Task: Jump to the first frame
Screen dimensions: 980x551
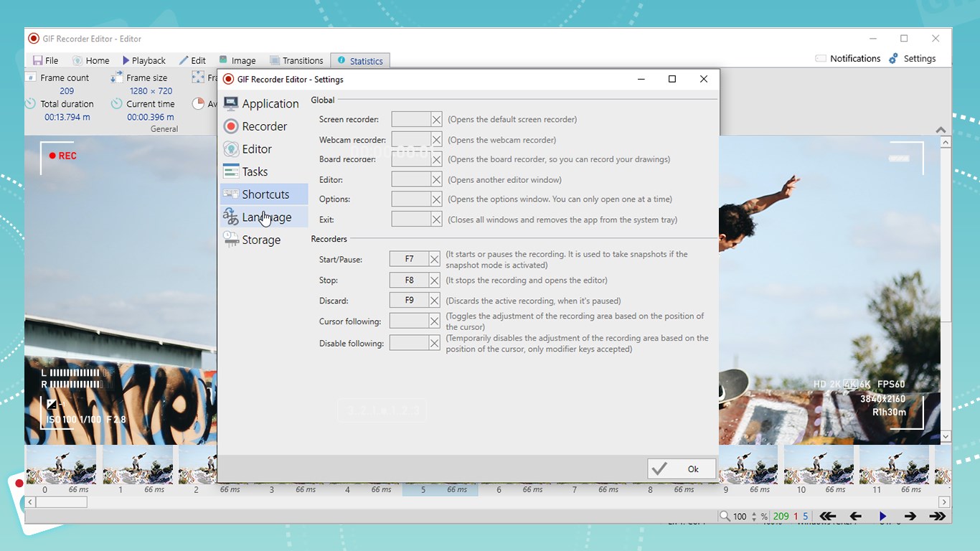Action: [x=829, y=515]
